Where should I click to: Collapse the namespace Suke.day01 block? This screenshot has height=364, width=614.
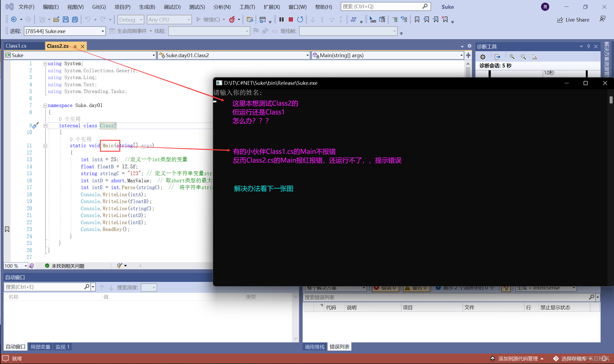(45, 105)
